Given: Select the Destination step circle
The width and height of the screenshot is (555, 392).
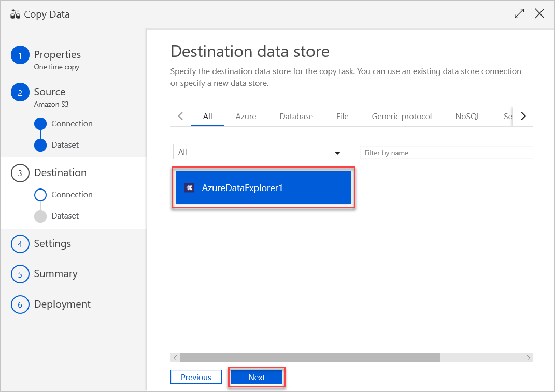Looking at the screenshot, I should click(20, 172).
